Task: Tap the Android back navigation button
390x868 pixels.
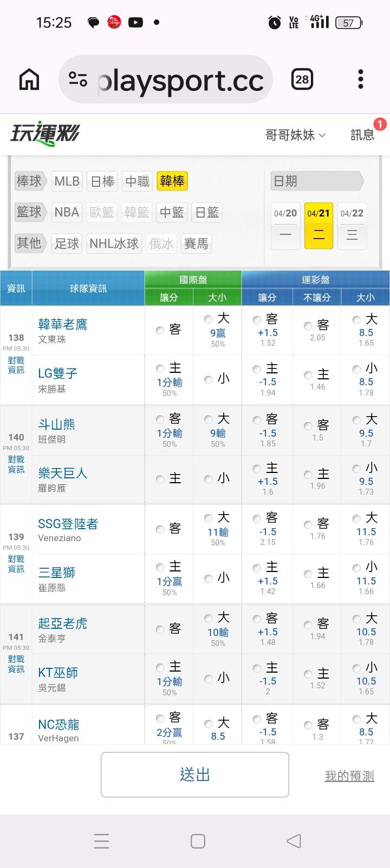Action: click(294, 840)
